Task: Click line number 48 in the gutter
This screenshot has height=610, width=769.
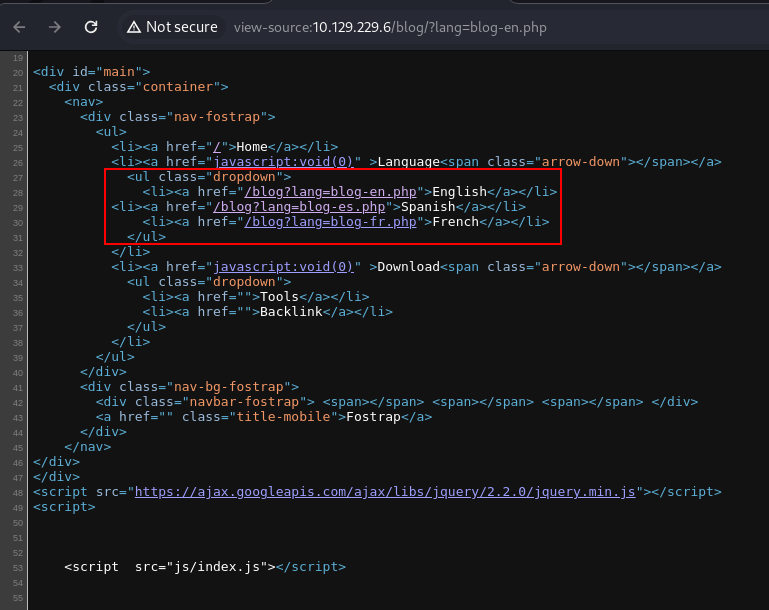Action: point(18,493)
